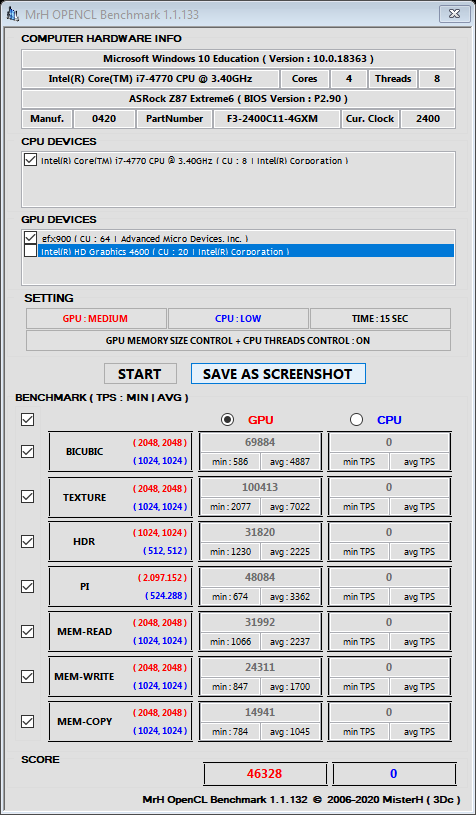Click the Threads value 8

coord(437,79)
